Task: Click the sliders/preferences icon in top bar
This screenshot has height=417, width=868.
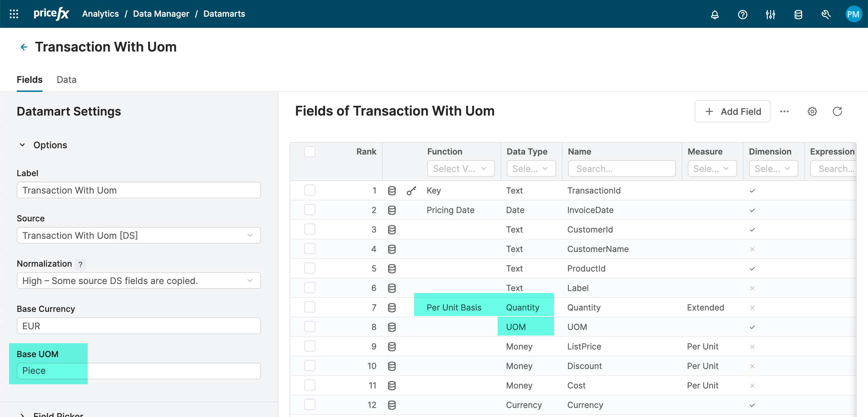Action: coord(770,14)
